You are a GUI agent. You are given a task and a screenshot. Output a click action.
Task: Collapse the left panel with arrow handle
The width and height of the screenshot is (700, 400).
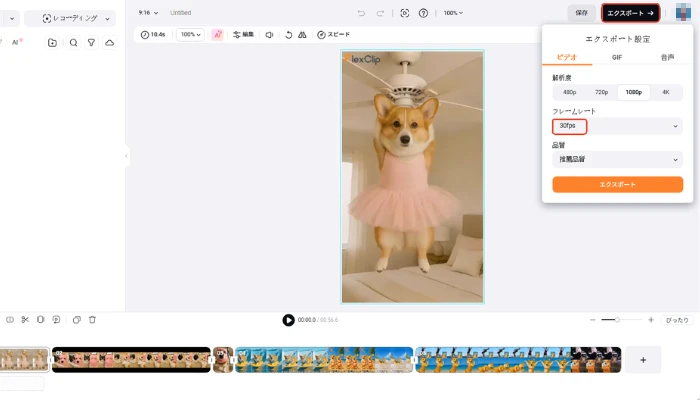click(127, 156)
